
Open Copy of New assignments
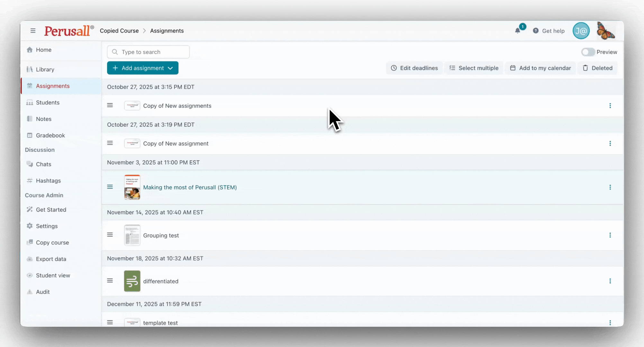pyautogui.click(x=177, y=106)
